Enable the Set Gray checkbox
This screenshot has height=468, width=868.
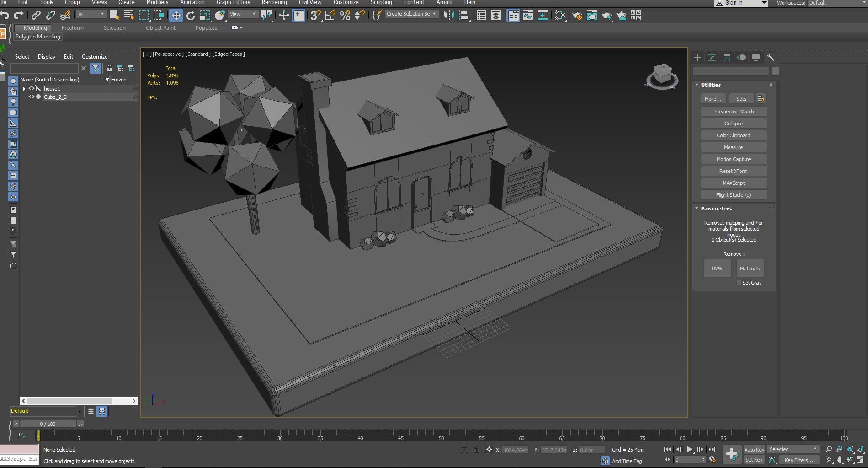(x=739, y=283)
